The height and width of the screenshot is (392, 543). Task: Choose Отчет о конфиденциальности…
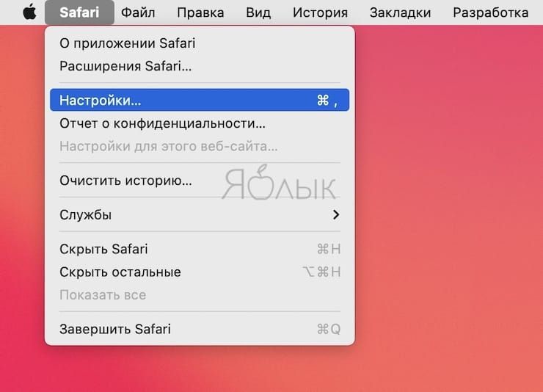tap(200, 123)
